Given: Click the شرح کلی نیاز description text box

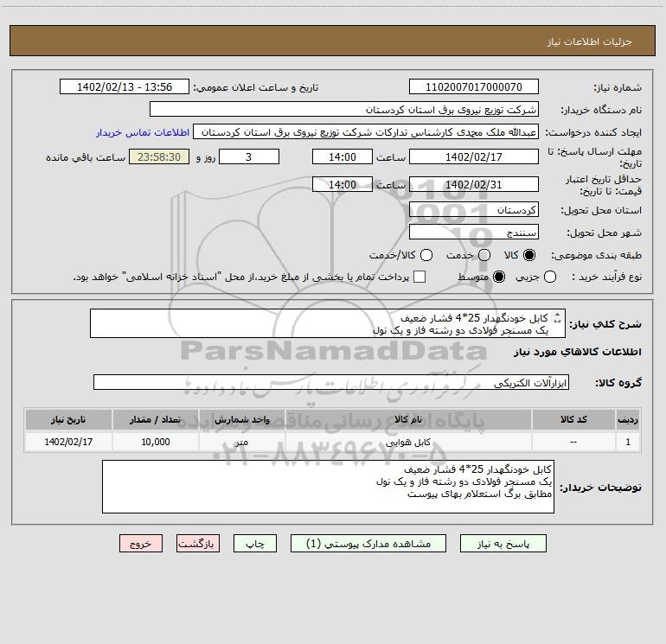Looking at the screenshot, I should [328, 323].
